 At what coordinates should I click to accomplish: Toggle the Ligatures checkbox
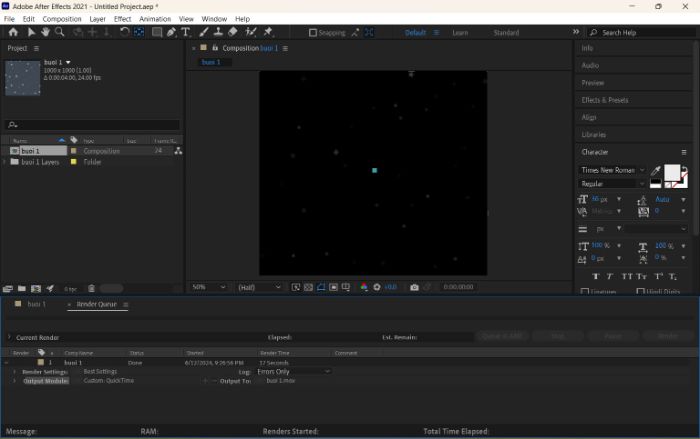click(x=584, y=292)
